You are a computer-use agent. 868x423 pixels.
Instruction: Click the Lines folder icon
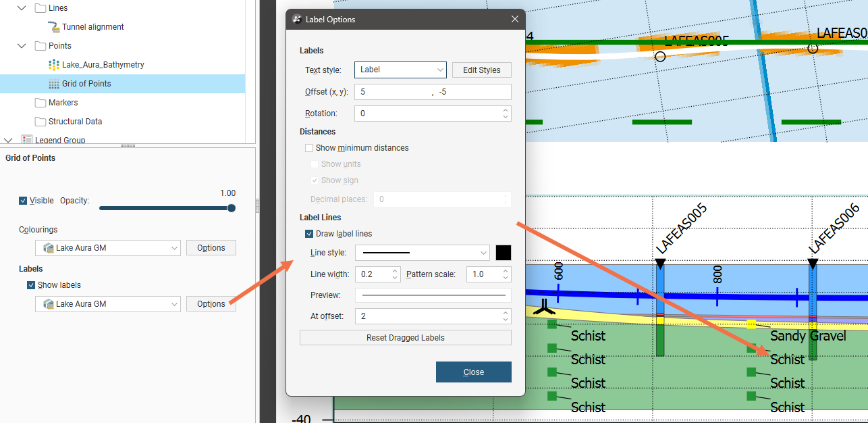[x=40, y=8]
